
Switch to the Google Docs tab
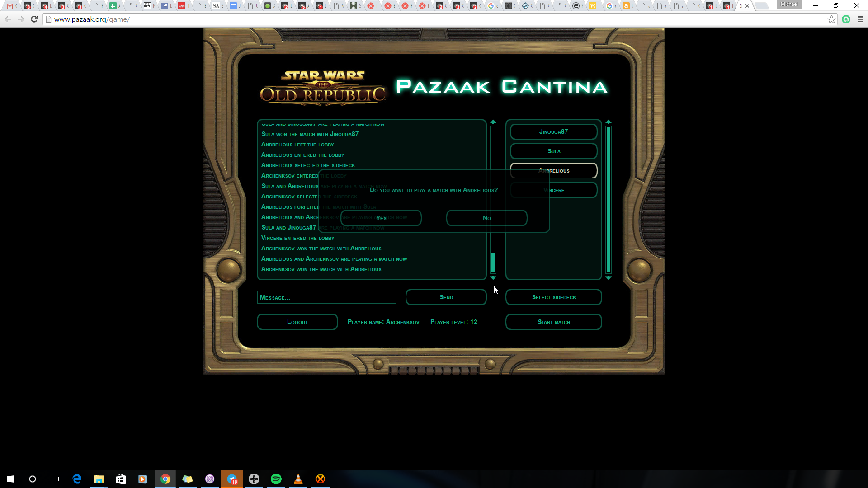coord(234,6)
